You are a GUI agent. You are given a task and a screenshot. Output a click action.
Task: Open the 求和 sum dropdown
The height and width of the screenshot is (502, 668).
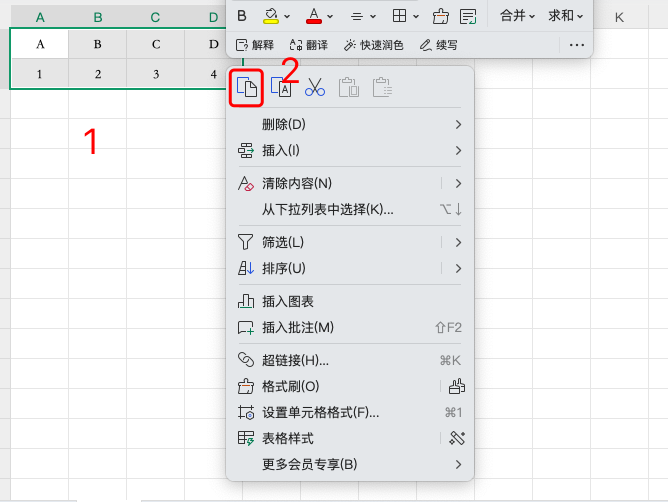click(x=565, y=16)
